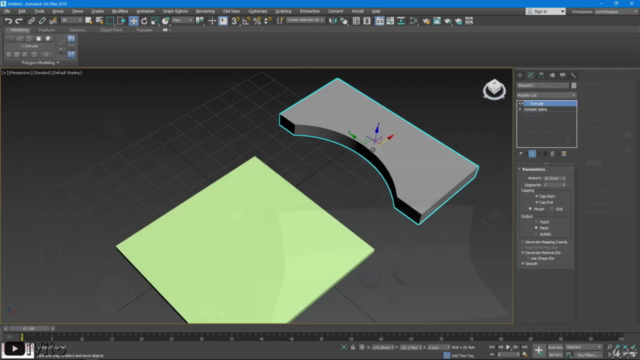The height and width of the screenshot is (360, 640).
Task: Toggle the Angle Snap icon
Action: click(x=246, y=21)
